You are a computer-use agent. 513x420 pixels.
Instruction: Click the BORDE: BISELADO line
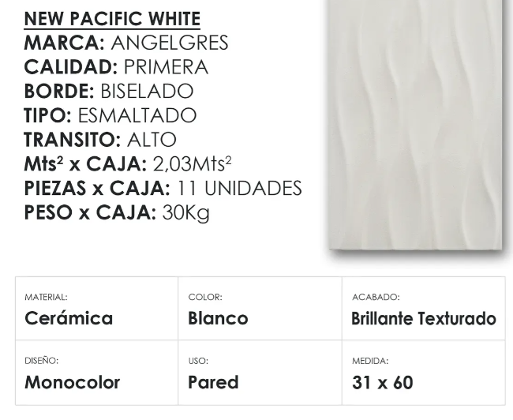coord(109,91)
